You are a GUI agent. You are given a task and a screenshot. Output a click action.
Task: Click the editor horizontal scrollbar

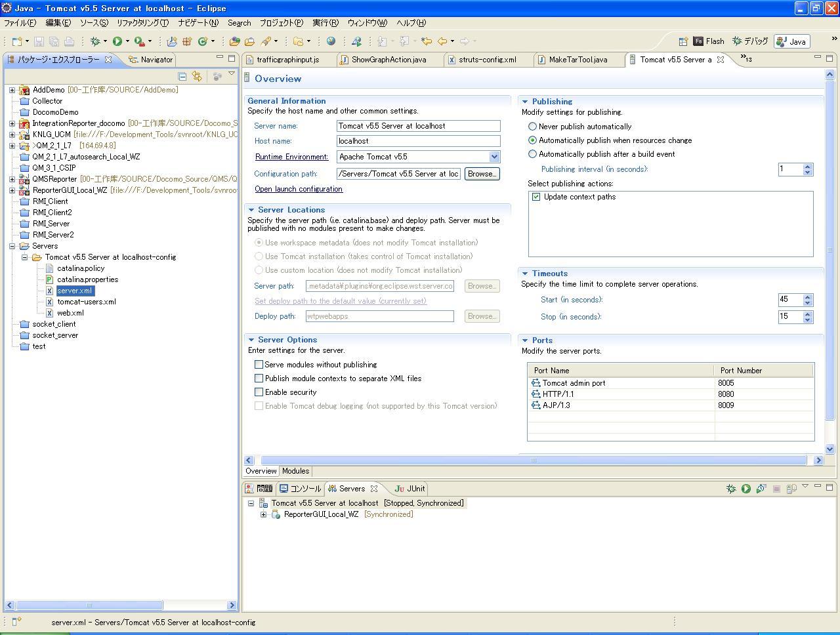pos(533,461)
